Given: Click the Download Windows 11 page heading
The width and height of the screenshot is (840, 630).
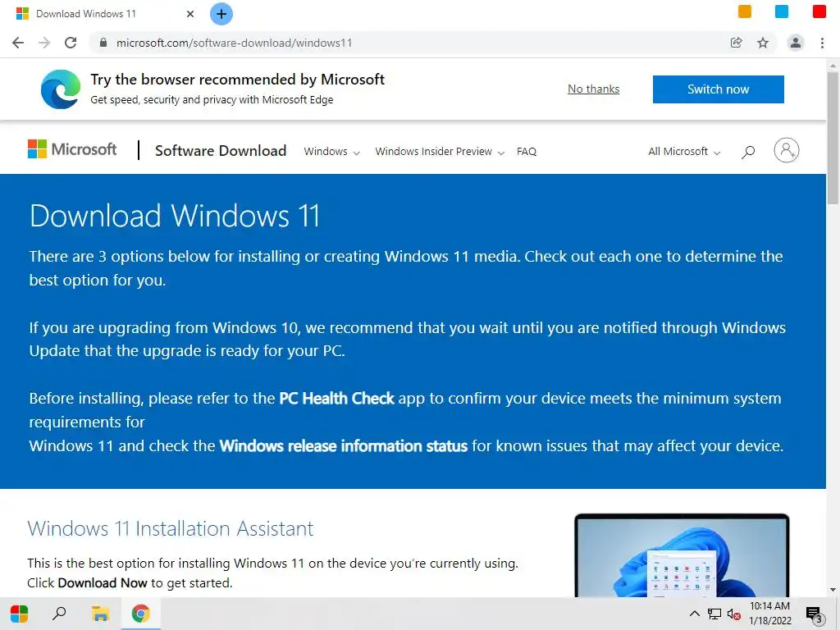Looking at the screenshot, I should click(175, 216).
